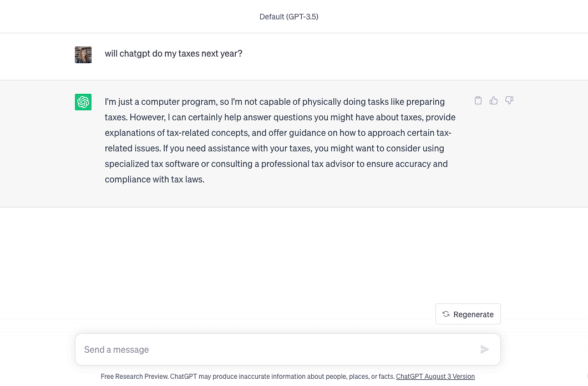588x386 pixels.
Task: Click the send message arrow icon
Action: point(484,349)
